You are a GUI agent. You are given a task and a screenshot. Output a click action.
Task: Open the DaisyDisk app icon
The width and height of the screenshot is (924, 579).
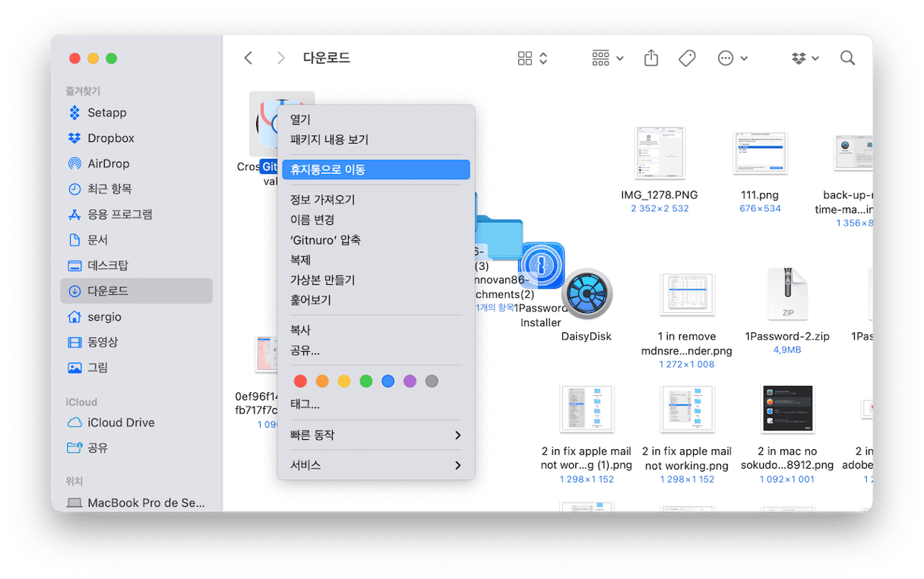[587, 293]
